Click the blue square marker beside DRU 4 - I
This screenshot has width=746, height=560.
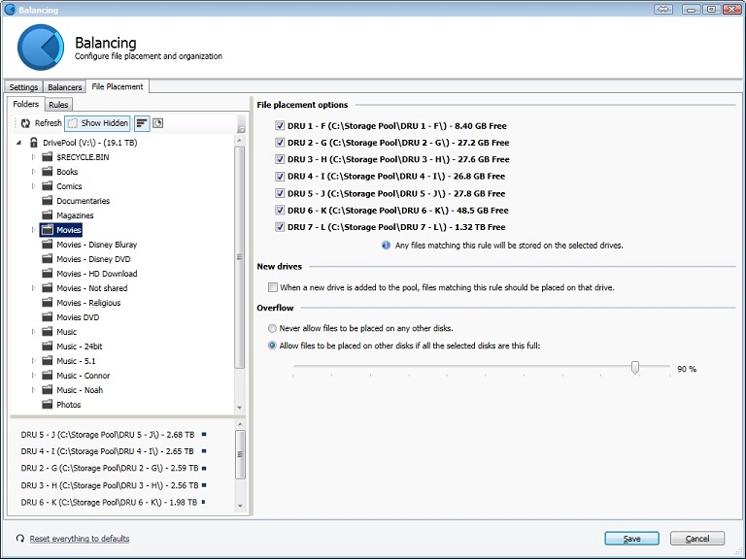tap(204, 450)
